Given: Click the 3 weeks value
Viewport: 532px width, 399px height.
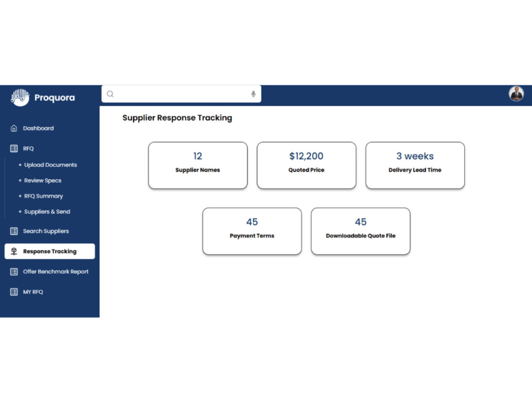Looking at the screenshot, I should pos(415,156).
